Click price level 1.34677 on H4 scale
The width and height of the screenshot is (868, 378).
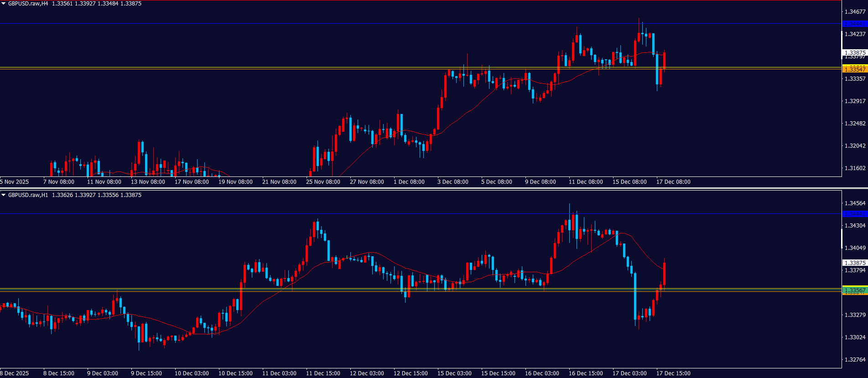coord(854,12)
